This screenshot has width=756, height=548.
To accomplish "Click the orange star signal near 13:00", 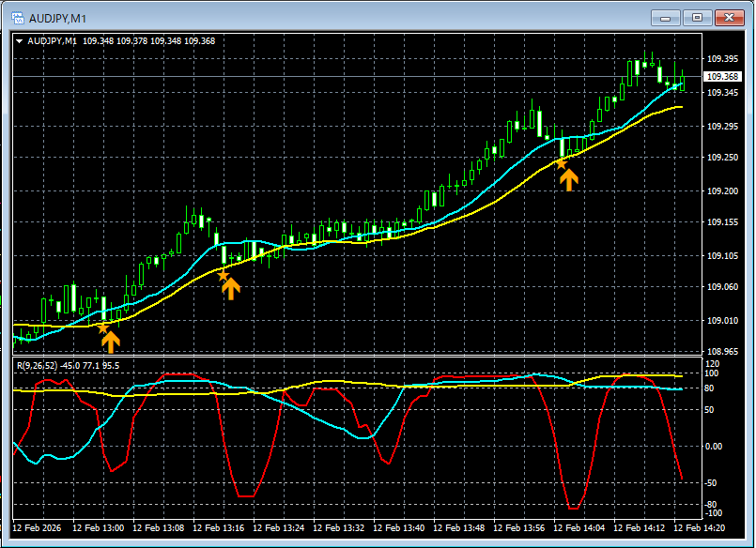I will point(102,327).
